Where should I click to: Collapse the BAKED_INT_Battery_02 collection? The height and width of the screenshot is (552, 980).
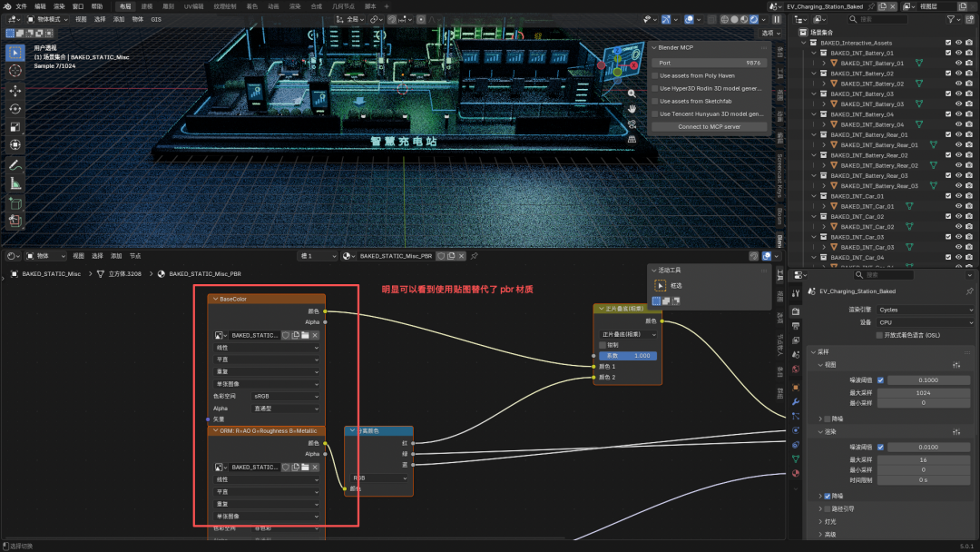(814, 74)
